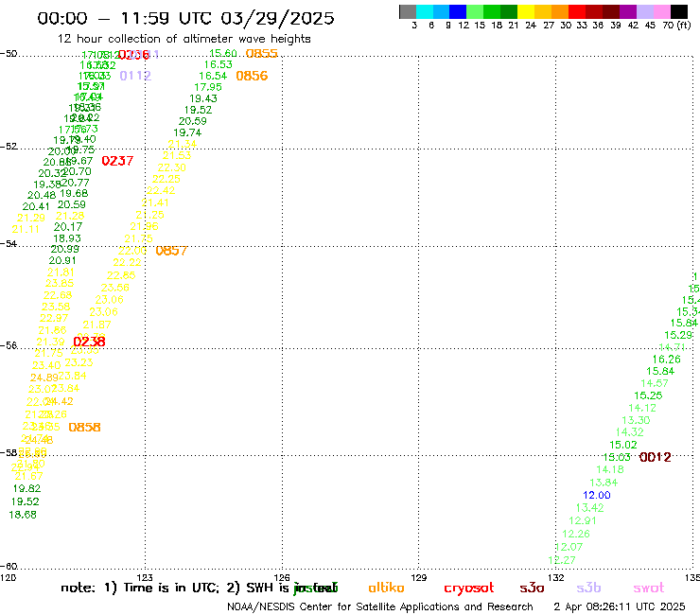This screenshot has width=700, height=615.
Task: Click the bright red color scale swatch
Action: 577,11
